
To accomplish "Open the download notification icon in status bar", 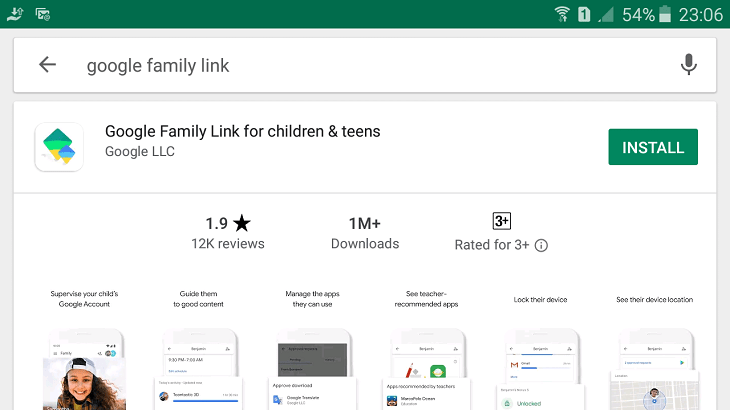I will pyautogui.click(x=15, y=14).
